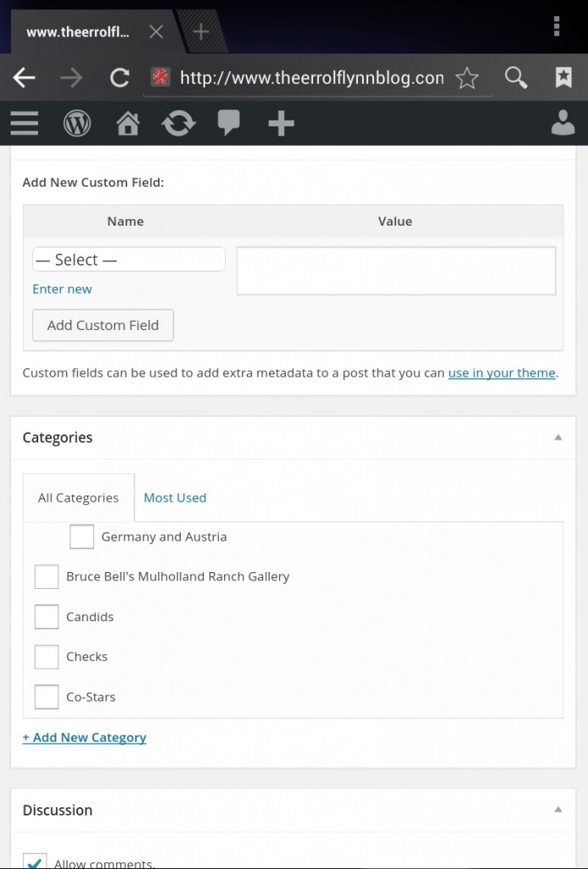Collapse the Discussion panel
The height and width of the screenshot is (869, 588).
[x=557, y=810]
